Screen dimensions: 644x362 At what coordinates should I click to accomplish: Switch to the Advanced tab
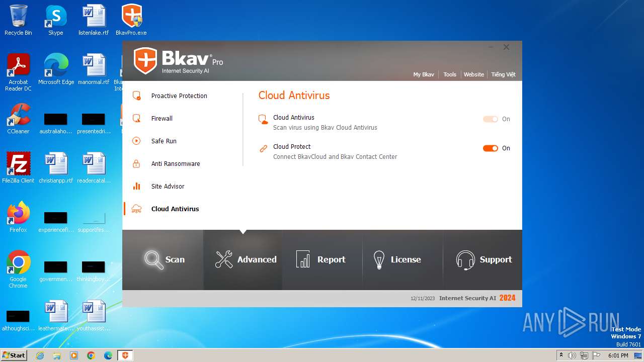(x=243, y=260)
